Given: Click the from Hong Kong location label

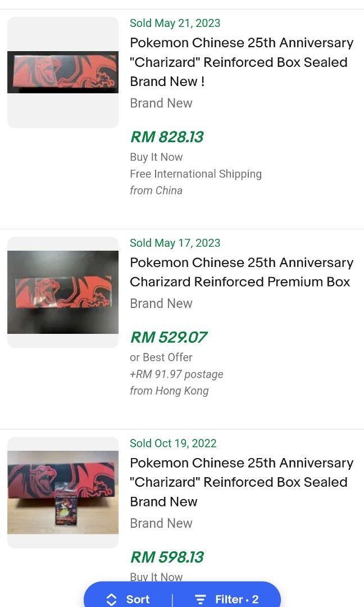Looking at the screenshot, I should pyautogui.click(x=169, y=391).
